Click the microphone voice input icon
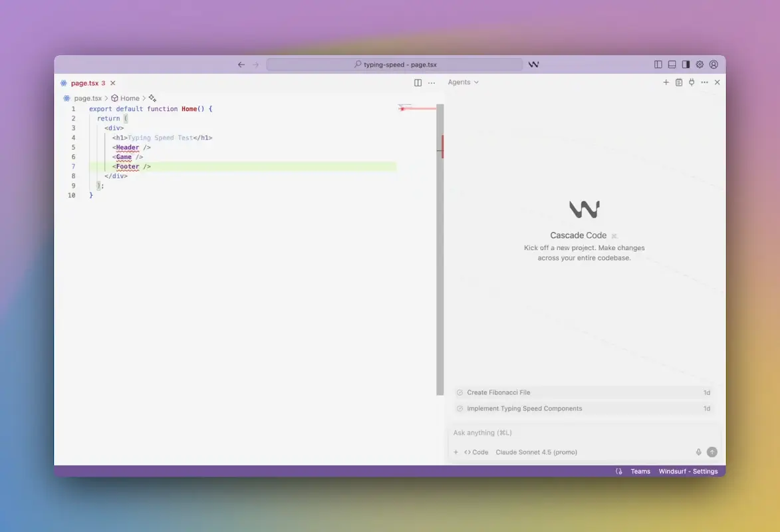 [698, 452]
